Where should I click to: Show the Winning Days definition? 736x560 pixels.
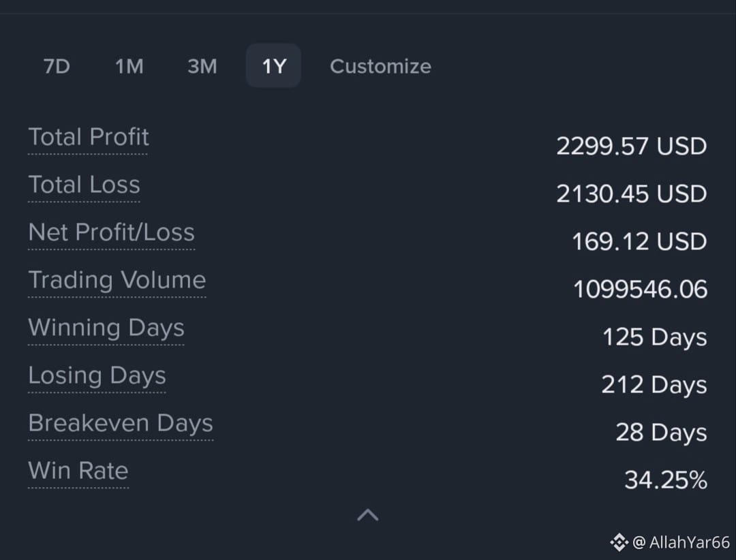[106, 328]
